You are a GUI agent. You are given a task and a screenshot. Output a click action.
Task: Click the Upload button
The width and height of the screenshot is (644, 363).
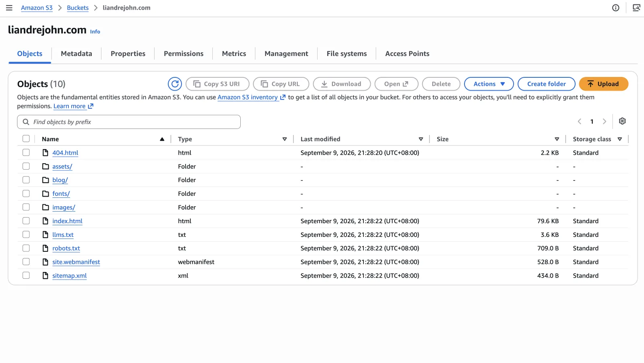click(x=603, y=84)
